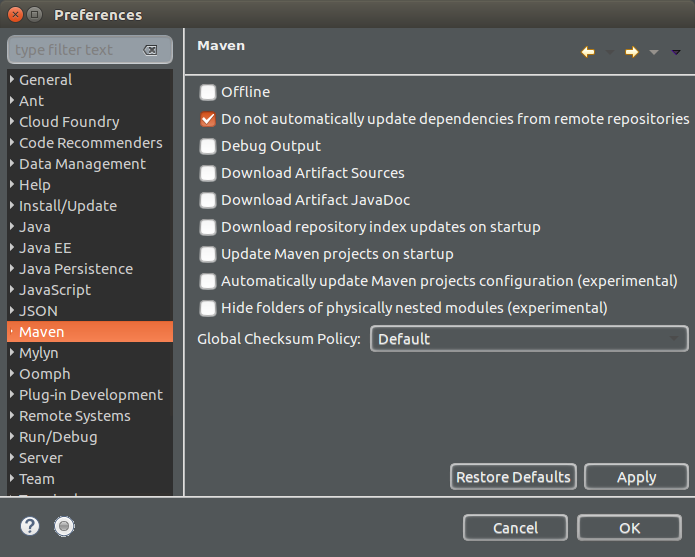The height and width of the screenshot is (557, 695).
Task: Enable the Offline checkbox
Action: coord(208,92)
